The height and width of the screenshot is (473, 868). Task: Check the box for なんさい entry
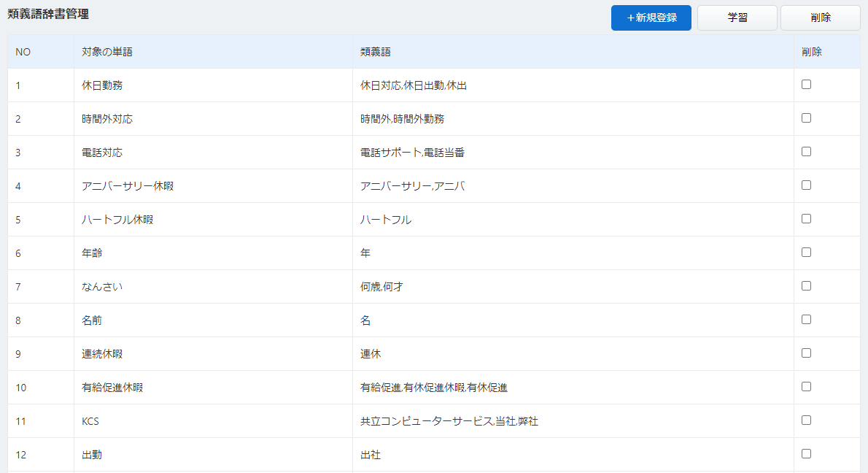806,286
